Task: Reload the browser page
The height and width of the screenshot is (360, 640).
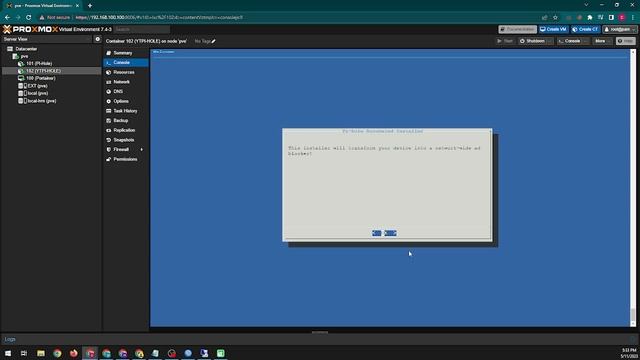Action: [29, 18]
